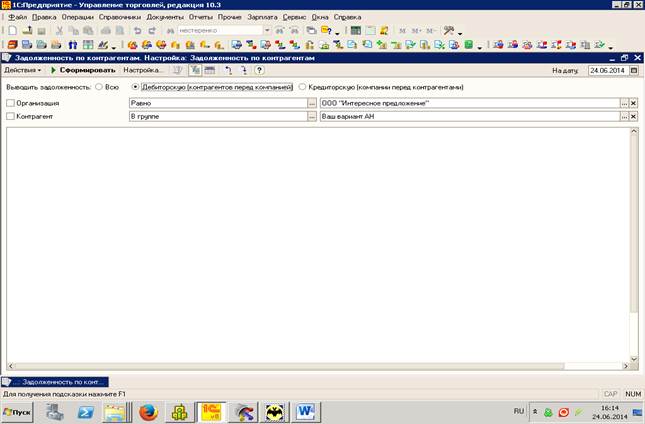Image resolution: width=645 pixels, height=424 pixels.
Task: Open the Файл menu
Action: pyautogui.click(x=17, y=17)
